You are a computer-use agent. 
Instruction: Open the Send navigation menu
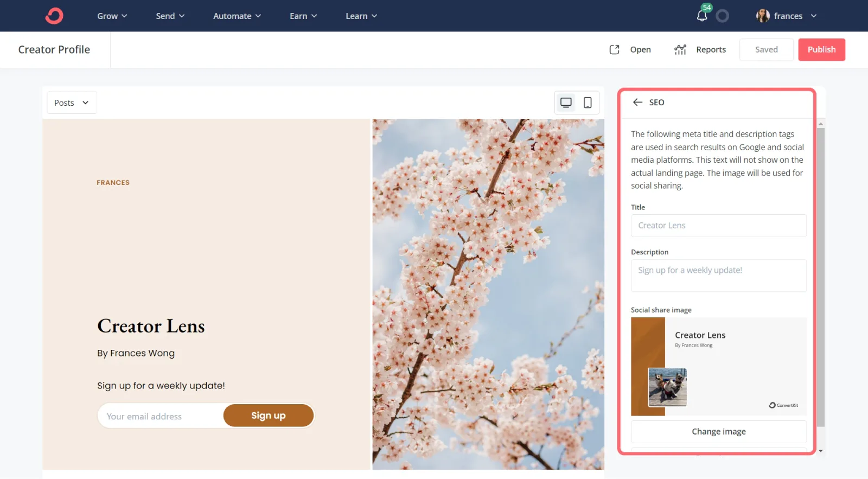click(170, 16)
